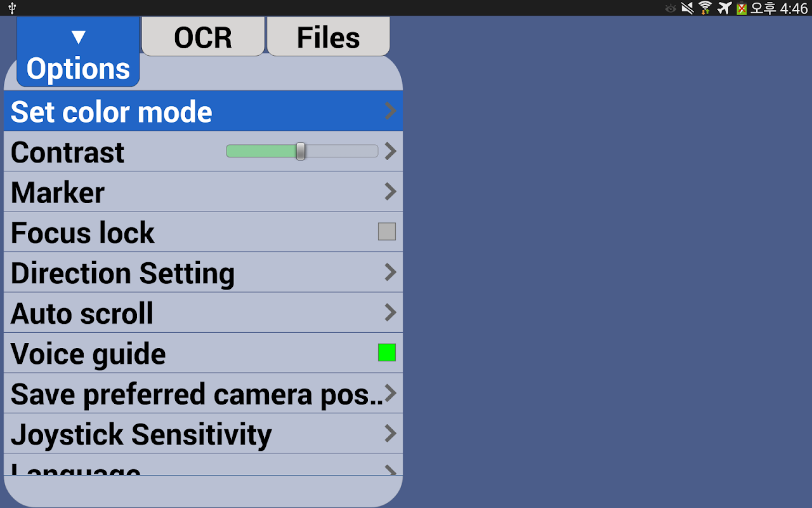This screenshot has width=812, height=508.
Task: Click chevron beside Save preferred camera position
Action: pos(391,393)
